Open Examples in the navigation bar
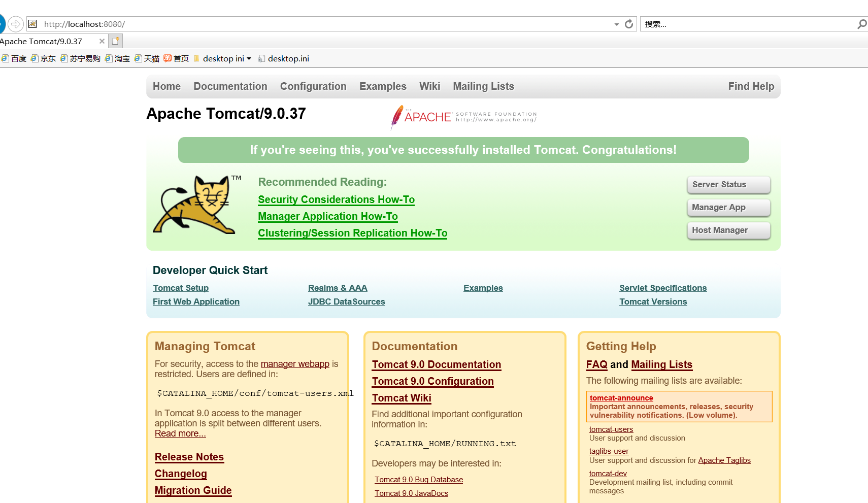This screenshot has width=868, height=503. click(383, 86)
